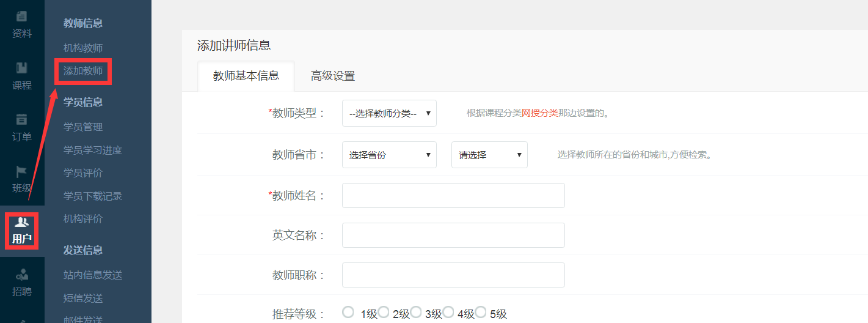Image resolution: width=868 pixels, height=323 pixels.
Task: Open 机构教师 list link
Action: pos(83,48)
